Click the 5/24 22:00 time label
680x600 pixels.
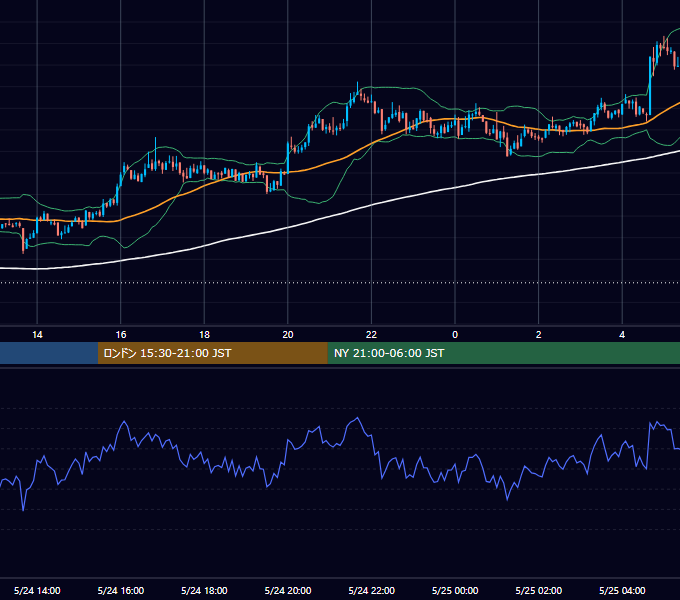(372, 590)
